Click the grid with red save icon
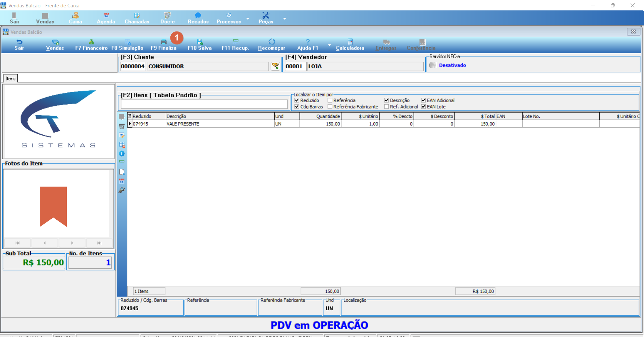The width and height of the screenshot is (644, 337). pyautogui.click(x=122, y=145)
